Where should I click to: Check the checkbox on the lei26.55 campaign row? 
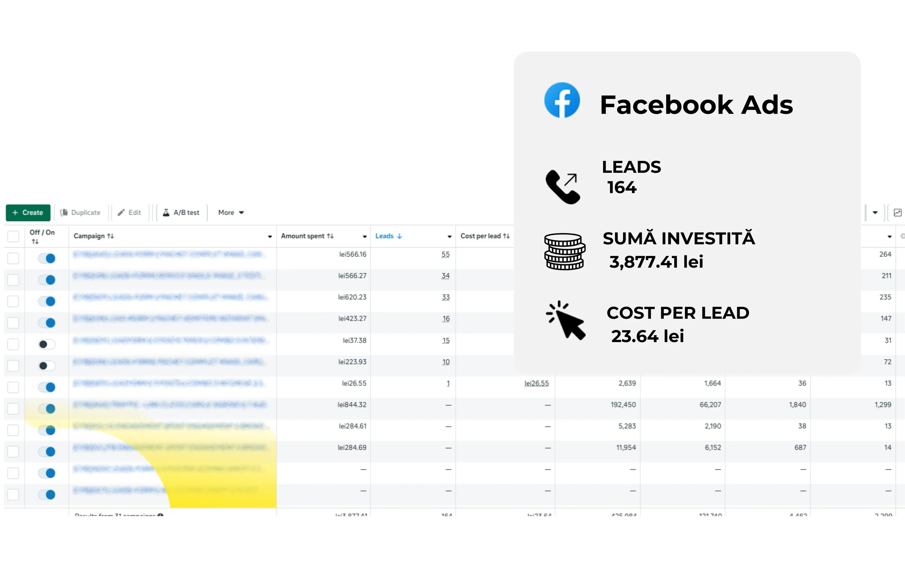pyautogui.click(x=13, y=387)
